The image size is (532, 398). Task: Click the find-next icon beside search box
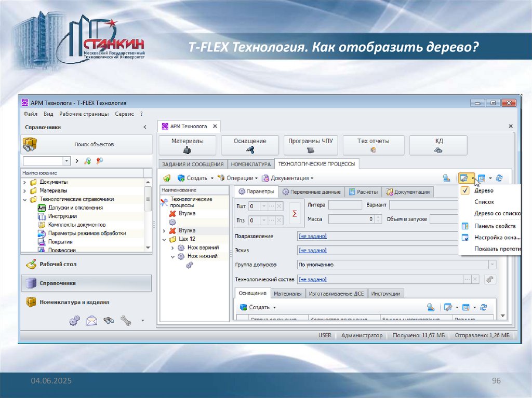click(87, 161)
